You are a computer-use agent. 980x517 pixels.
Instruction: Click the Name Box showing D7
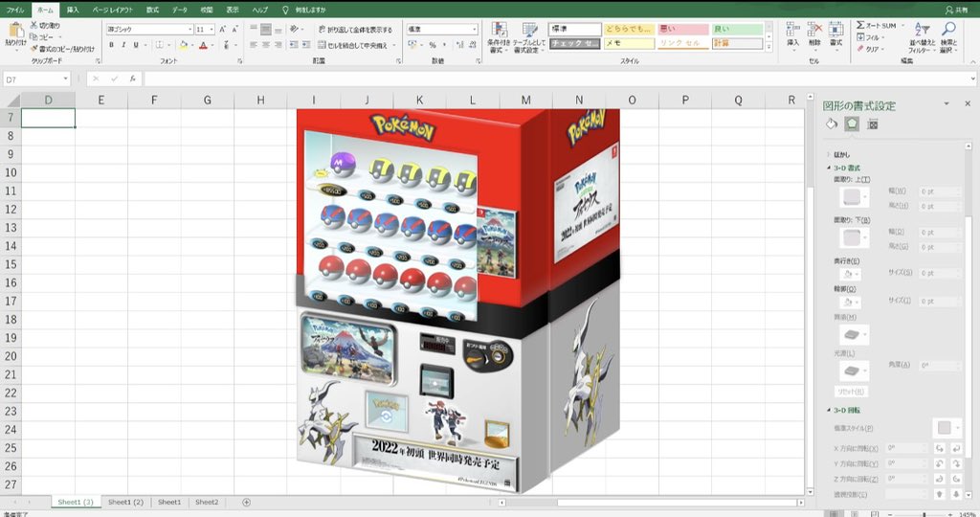tap(36, 79)
